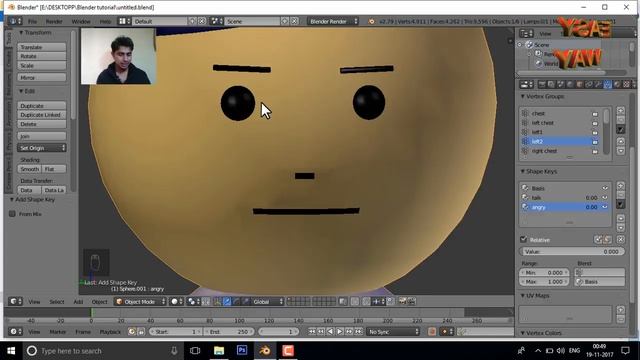The height and width of the screenshot is (360, 640).
Task: Add a new UV map with plus
Action: coord(620,310)
